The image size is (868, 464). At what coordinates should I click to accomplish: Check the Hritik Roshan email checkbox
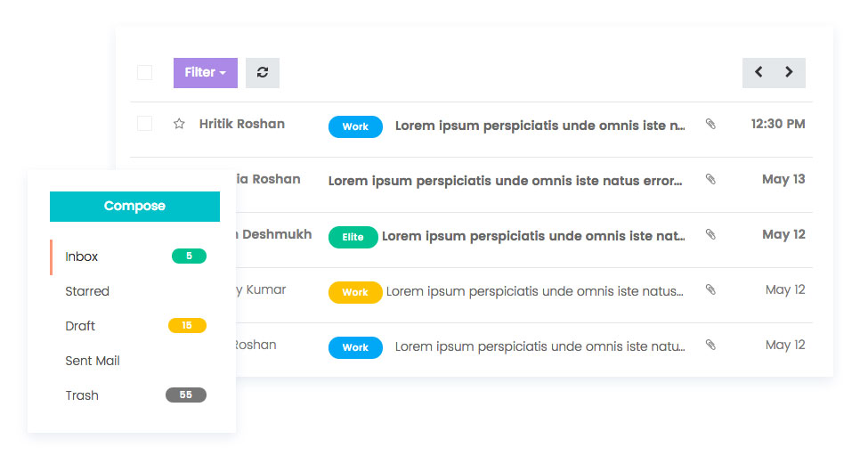pos(144,124)
